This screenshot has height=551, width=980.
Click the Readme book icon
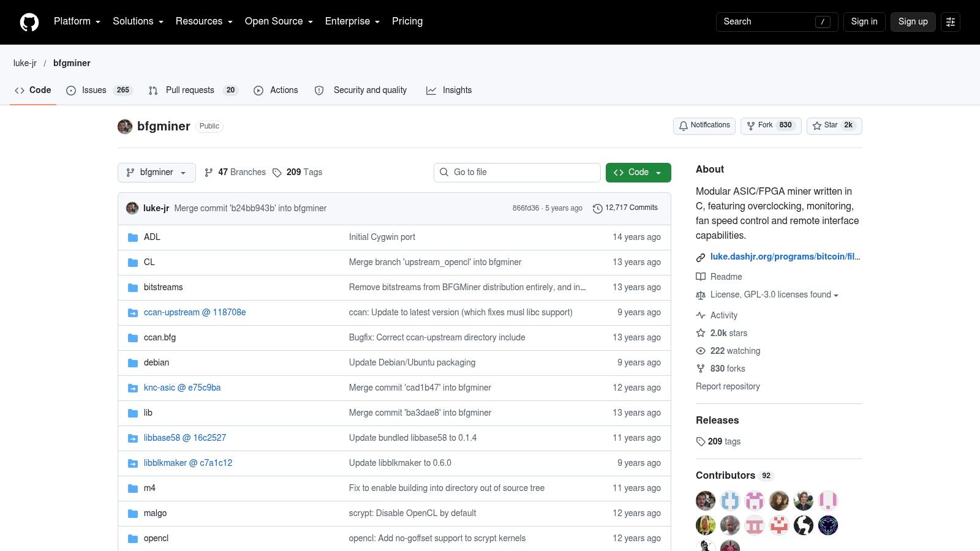click(701, 277)
